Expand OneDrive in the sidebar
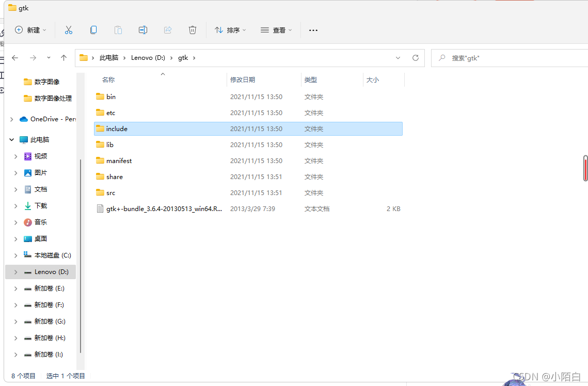Screen dimensions: 588x386 11,119
